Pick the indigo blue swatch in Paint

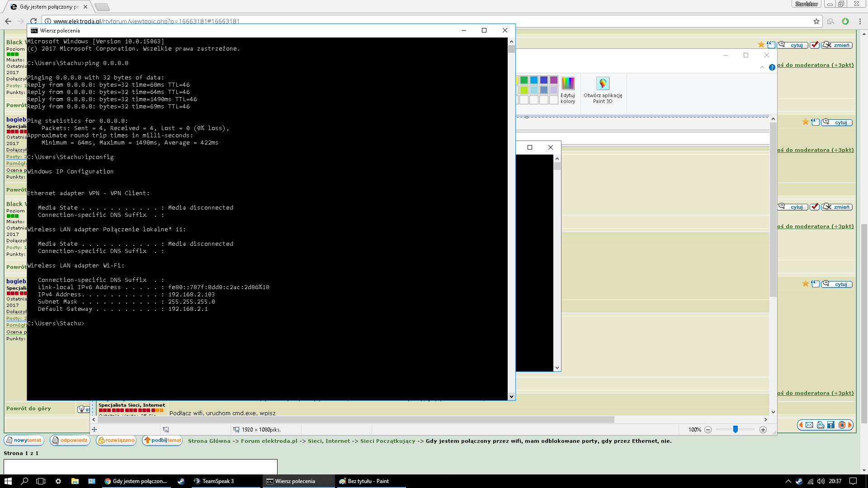544,80
